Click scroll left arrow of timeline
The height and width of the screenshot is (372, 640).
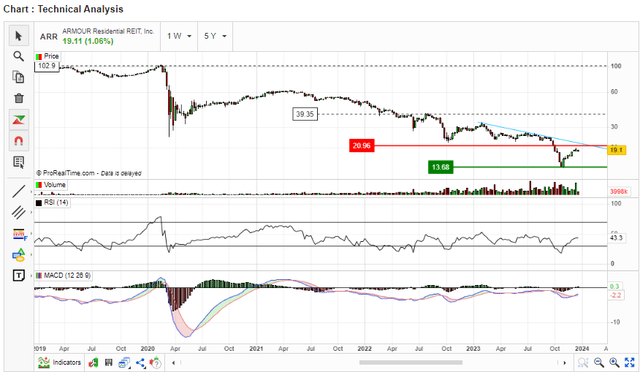(173, 363)
